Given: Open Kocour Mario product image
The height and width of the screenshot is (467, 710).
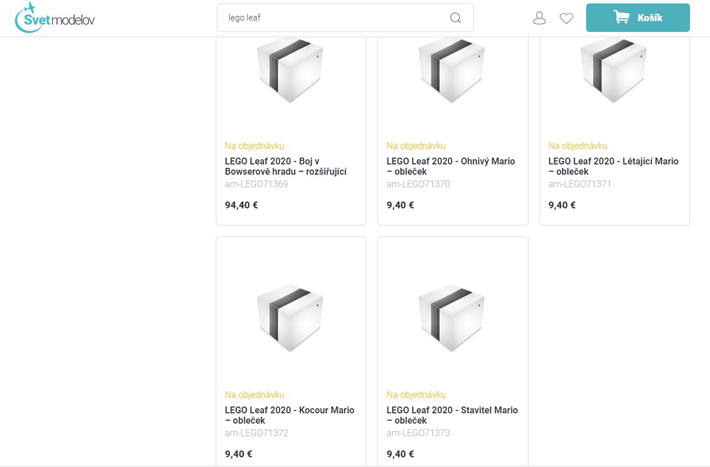Looking at the screenshot, I should [290, 317].
